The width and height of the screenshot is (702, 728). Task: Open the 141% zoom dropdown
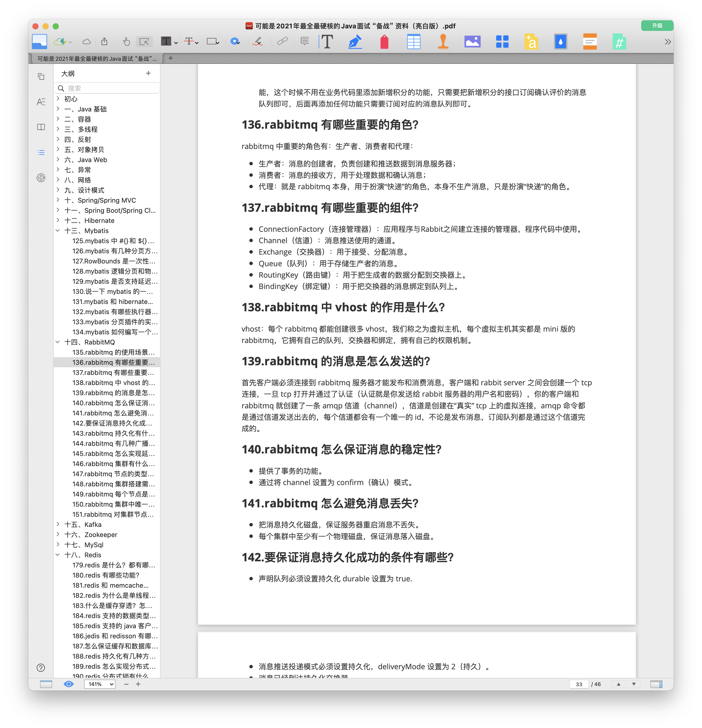tap(100, 684)
